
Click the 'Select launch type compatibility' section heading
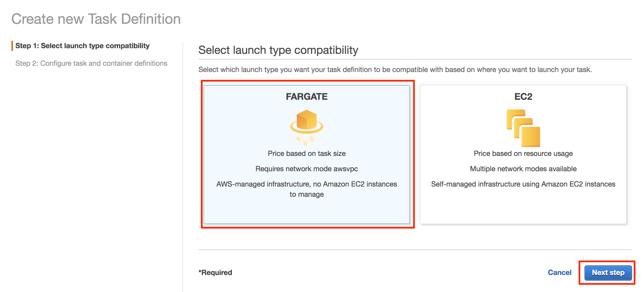278,50
